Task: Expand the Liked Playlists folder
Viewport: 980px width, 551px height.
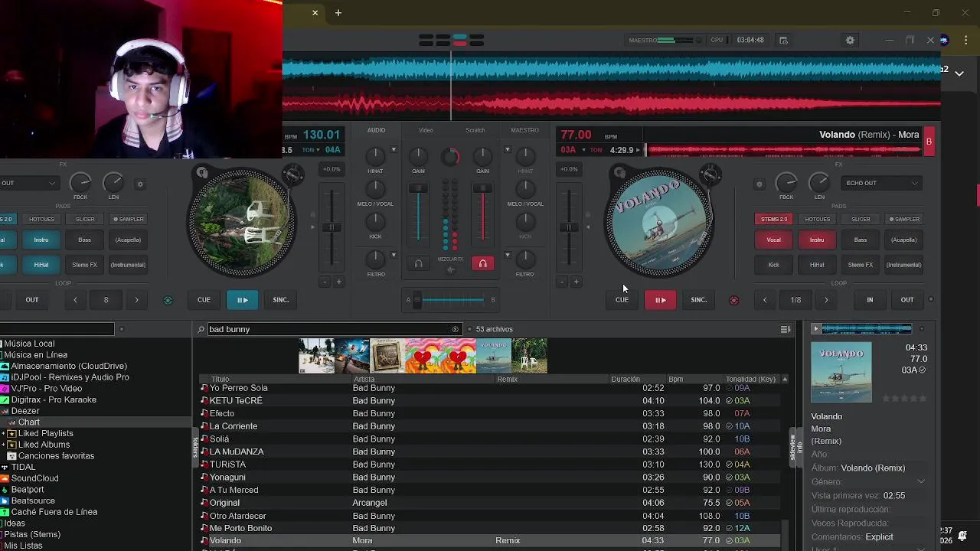Action: pyautogui.click(x=4, y=434)
